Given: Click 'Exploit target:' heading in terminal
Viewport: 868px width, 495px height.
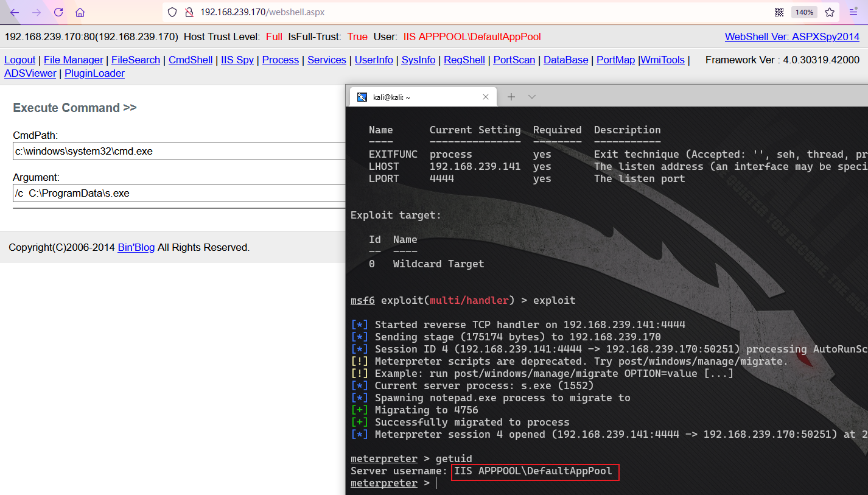Looking at the screenshot, I should coord(396,215).
